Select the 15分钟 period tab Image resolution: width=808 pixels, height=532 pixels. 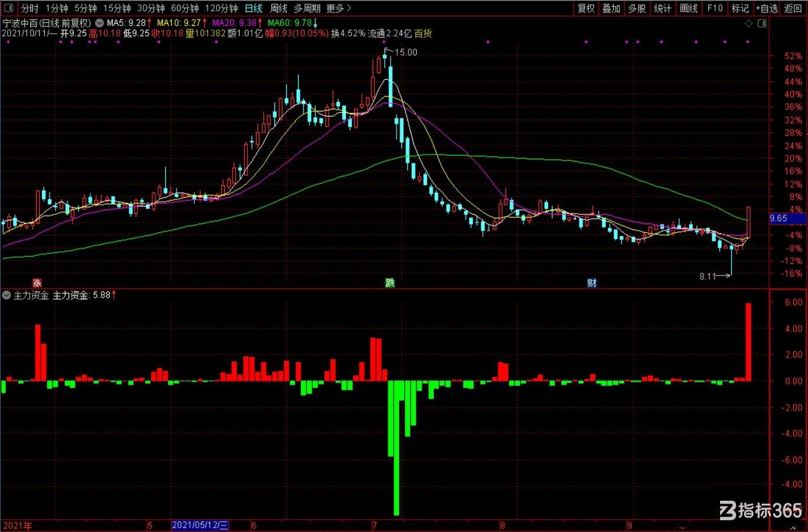point(117,8)
